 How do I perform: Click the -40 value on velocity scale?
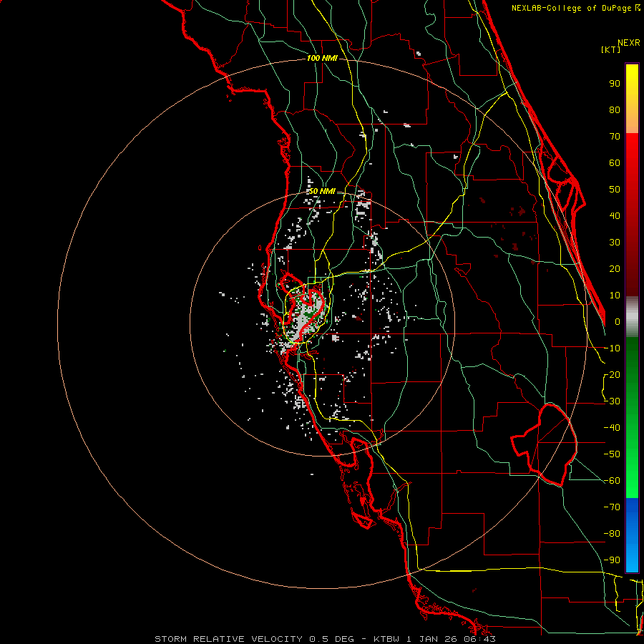click(612, 428)
